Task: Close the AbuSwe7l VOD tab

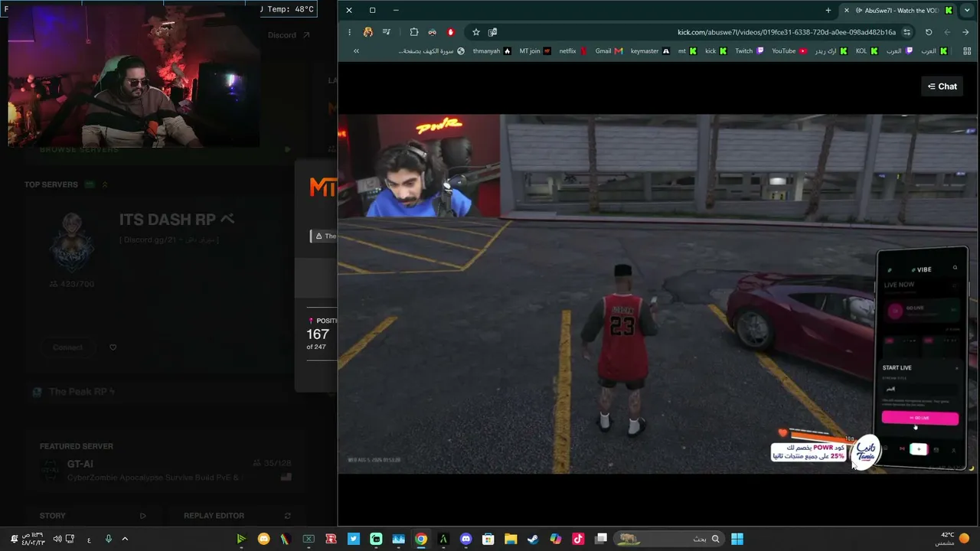Action: (846, 10)
